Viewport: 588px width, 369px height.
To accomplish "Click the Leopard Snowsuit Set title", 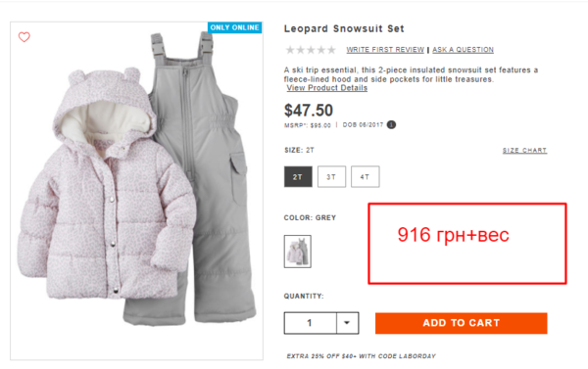I will (x=344, y=28).
